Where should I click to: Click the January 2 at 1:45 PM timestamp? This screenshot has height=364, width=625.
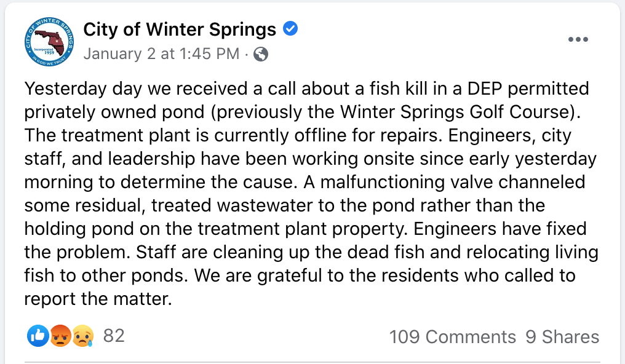(x=161, y=53)
